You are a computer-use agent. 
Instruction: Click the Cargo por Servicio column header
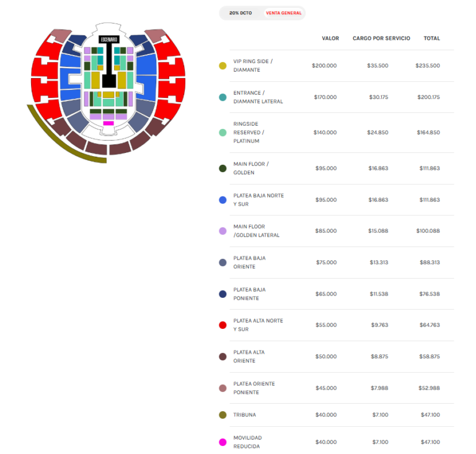coord(381,38)
